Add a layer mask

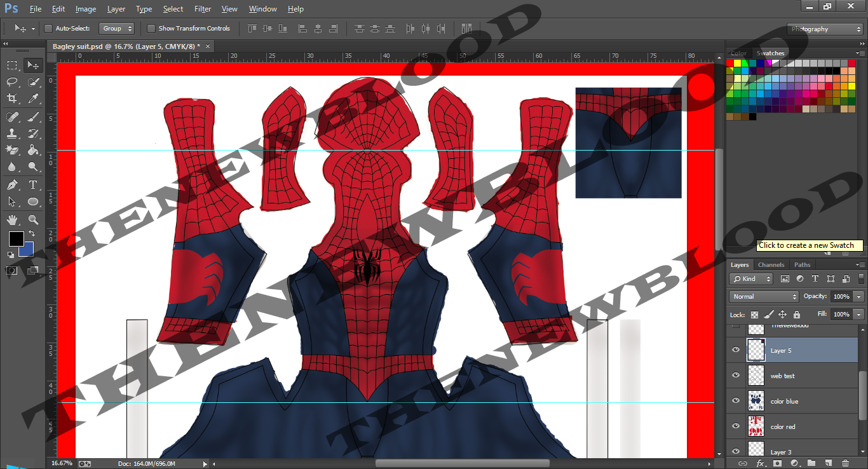[777, 463]
